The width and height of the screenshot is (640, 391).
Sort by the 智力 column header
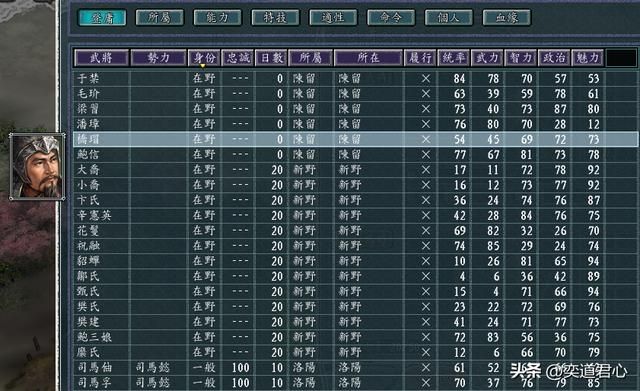pyautogui.click(x=521, y=58)
